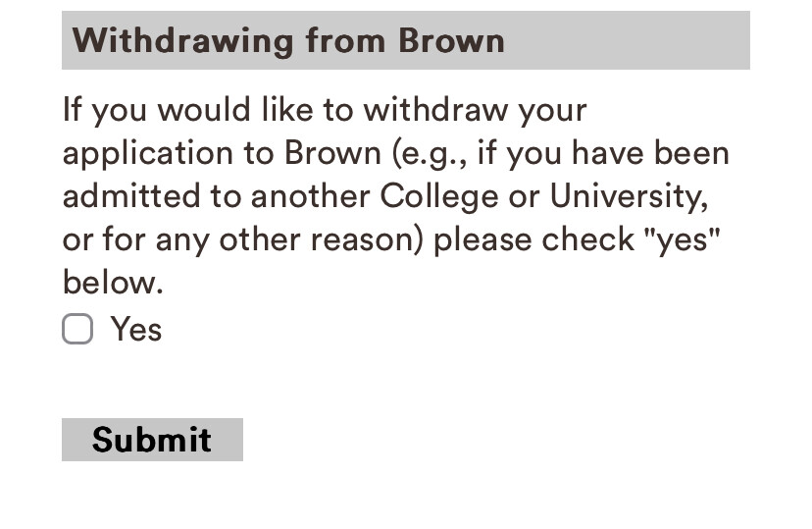
Task: Click the word "below." ending the paragraph
Action: (112, 283)
